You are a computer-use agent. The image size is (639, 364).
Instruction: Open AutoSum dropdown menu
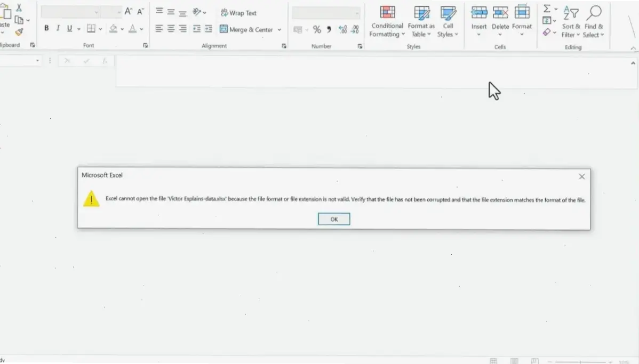pyautogui.click(x=556, y=9)
